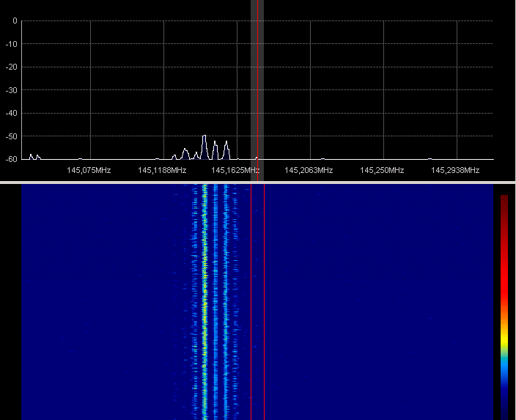Click the 145,2938MHz frequency label
This screenshot has height=420, width=516.
[455, 170]
